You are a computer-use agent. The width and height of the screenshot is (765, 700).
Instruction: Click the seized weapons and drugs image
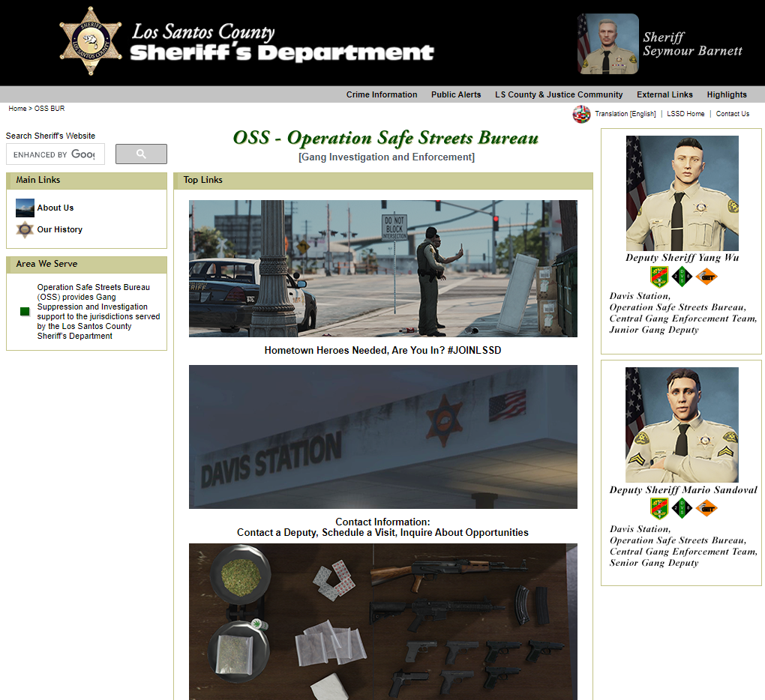(383, 621)
